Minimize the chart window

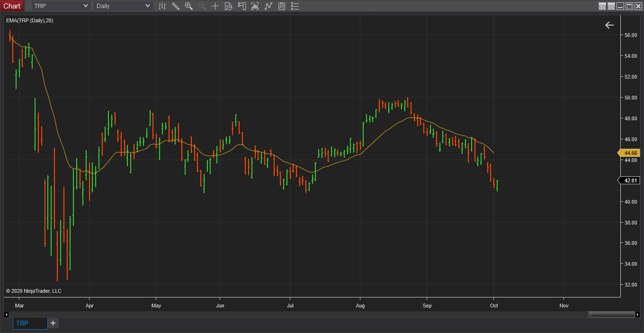click(x=620, y=6)
